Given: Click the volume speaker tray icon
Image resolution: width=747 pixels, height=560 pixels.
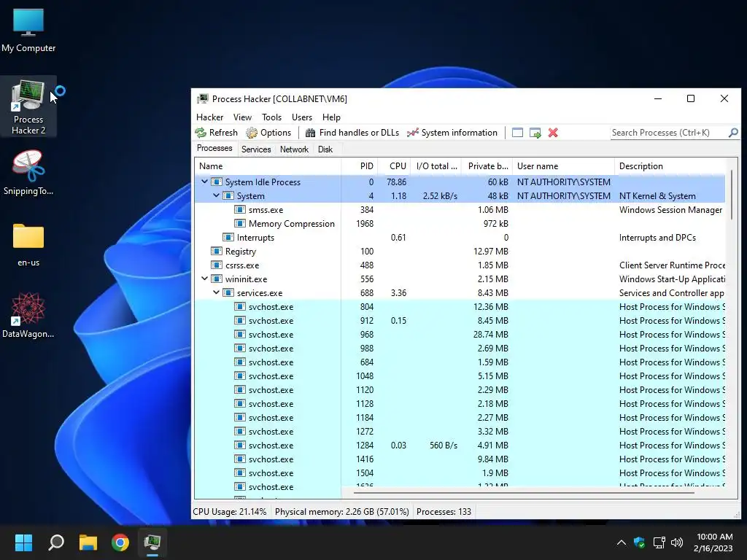Looking at the screenshot, I should pyautogui.click(x=676, y=542).
